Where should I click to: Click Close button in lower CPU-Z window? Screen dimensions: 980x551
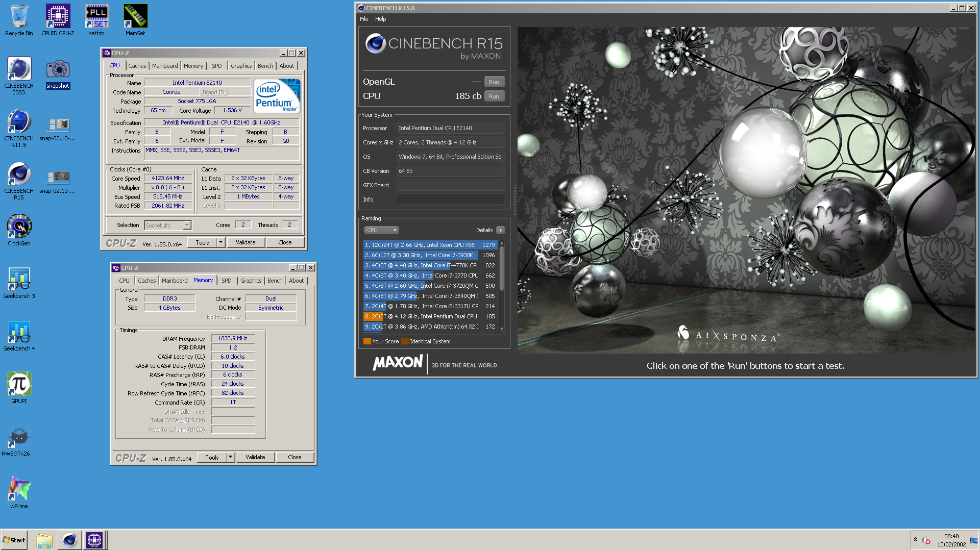(x=295, y=457)
